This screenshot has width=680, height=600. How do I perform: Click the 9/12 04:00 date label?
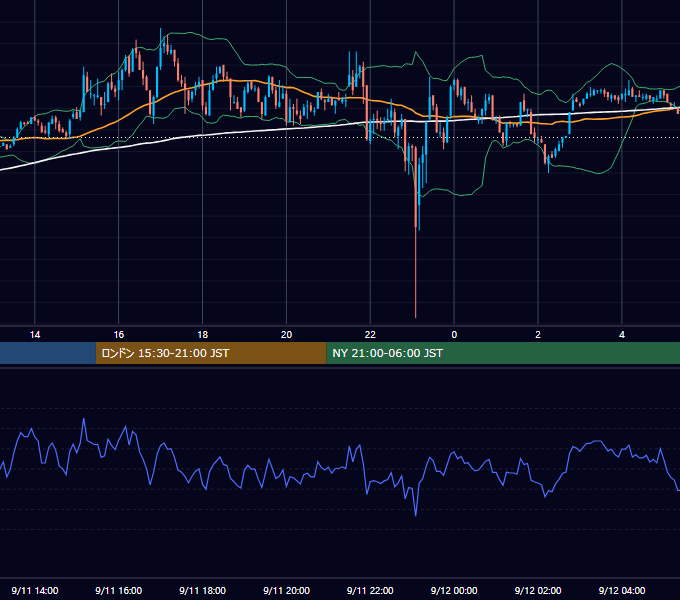tap(622, 590)
